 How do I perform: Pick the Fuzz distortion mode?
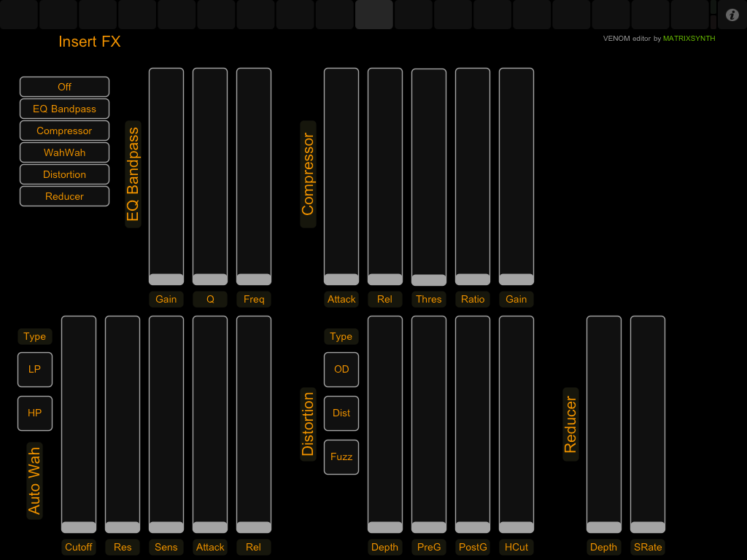tap(341, 457)
